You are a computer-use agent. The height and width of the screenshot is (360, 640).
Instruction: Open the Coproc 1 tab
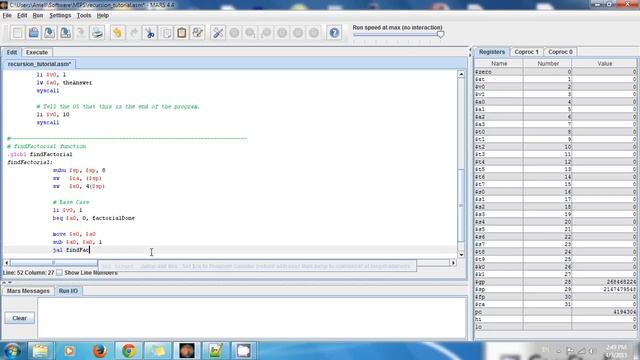527,52
